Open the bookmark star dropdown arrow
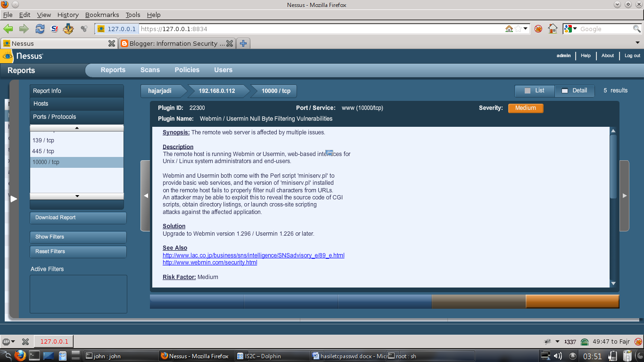This screenshot has height=362, width=644. [525, 29]
